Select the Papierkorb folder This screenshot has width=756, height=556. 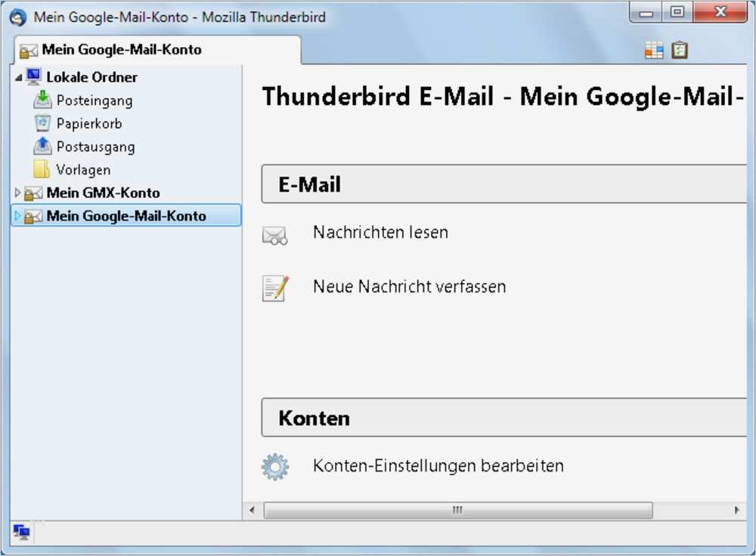pyautogui.click(x=89, y=123)
